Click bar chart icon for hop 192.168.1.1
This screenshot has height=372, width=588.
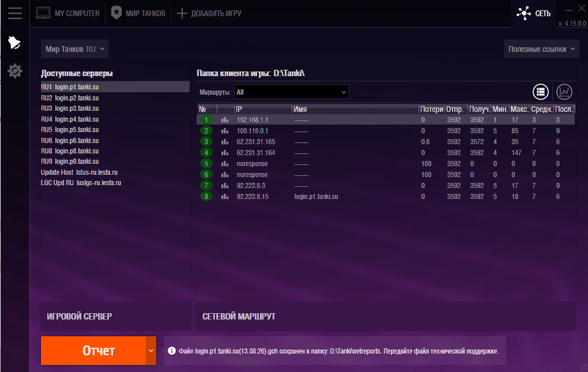(225, 119)
